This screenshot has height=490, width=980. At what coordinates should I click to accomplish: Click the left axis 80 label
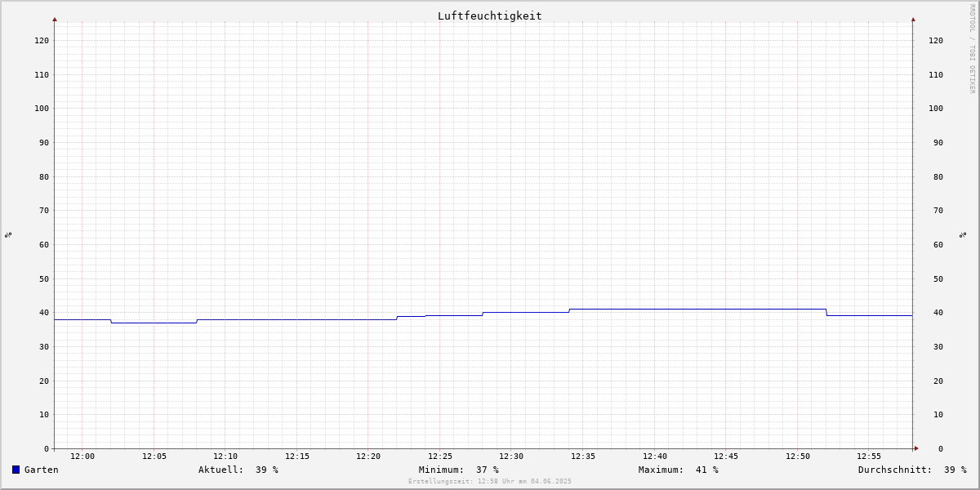coord(44,176)
